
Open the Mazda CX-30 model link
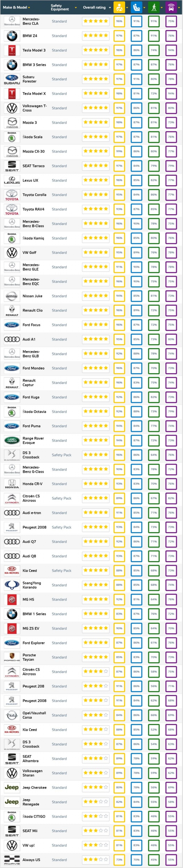[x=33, y=151]
